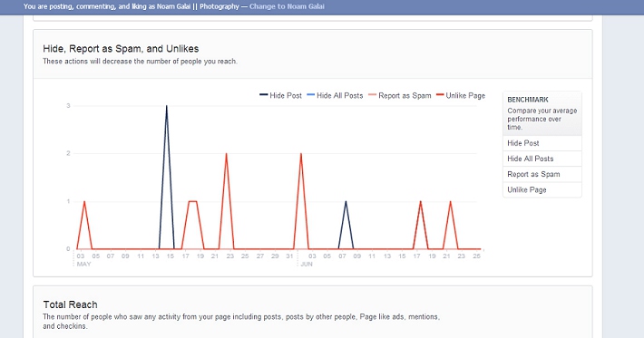
Task: Click the MAY month label on the axis
Action: pos(83,265)
